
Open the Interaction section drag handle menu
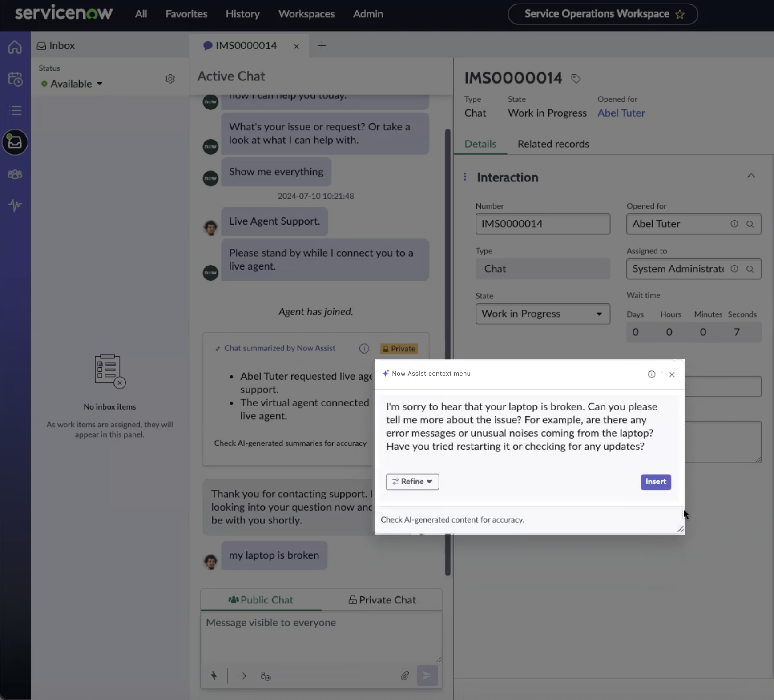(x=465, y=177)
